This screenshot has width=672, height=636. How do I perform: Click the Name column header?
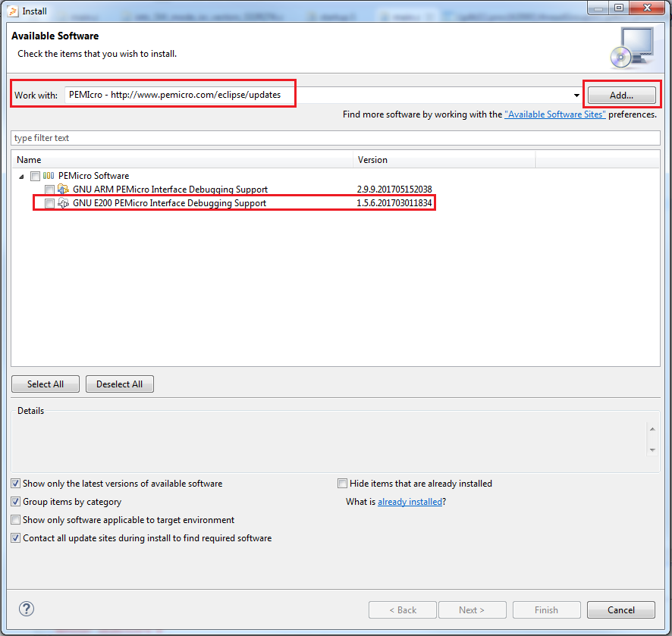coord(182,160)
